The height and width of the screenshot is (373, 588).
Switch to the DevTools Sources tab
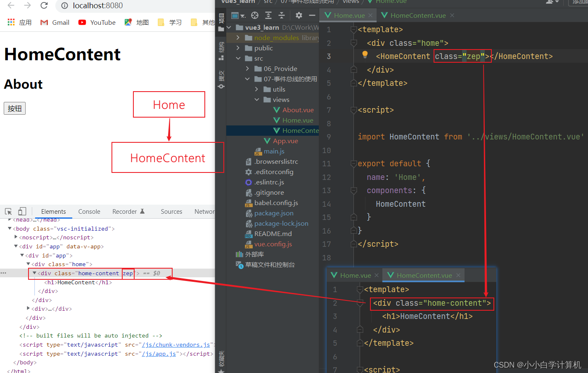[171, 211]
